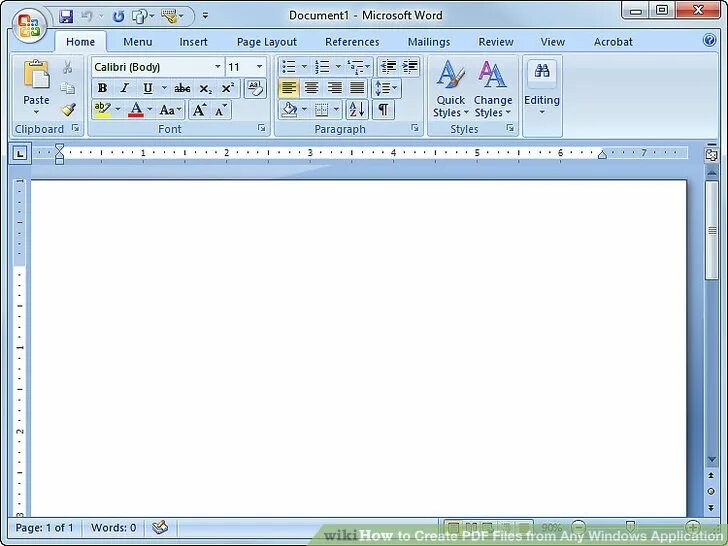Open Paragraph dialog launcher
Screen dimensions: 728x546
click(x=415, y=128)
